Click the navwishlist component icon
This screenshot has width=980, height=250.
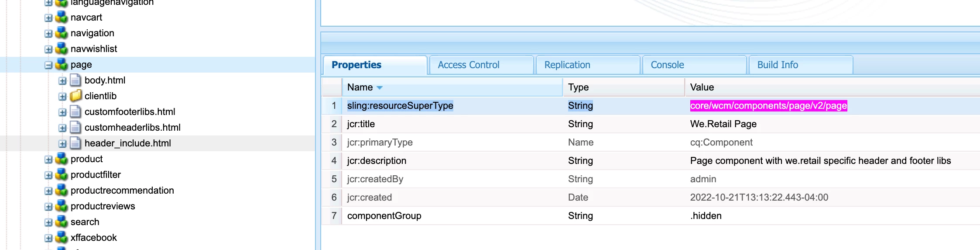coord(62,49)
